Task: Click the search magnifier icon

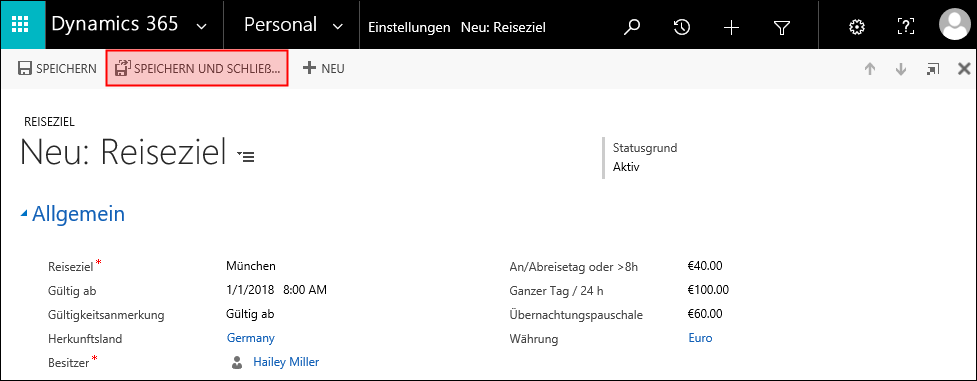Action: click(632, 27)
